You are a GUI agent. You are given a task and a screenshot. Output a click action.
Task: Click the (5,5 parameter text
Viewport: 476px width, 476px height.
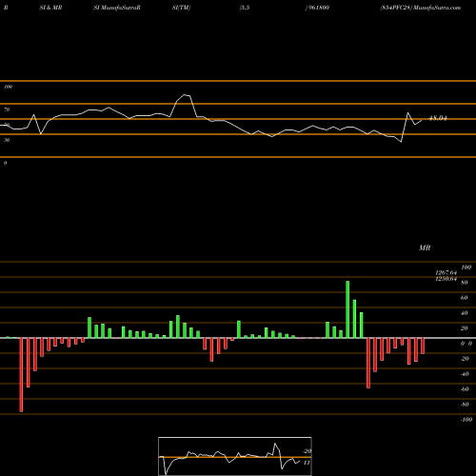pos(245,8)
